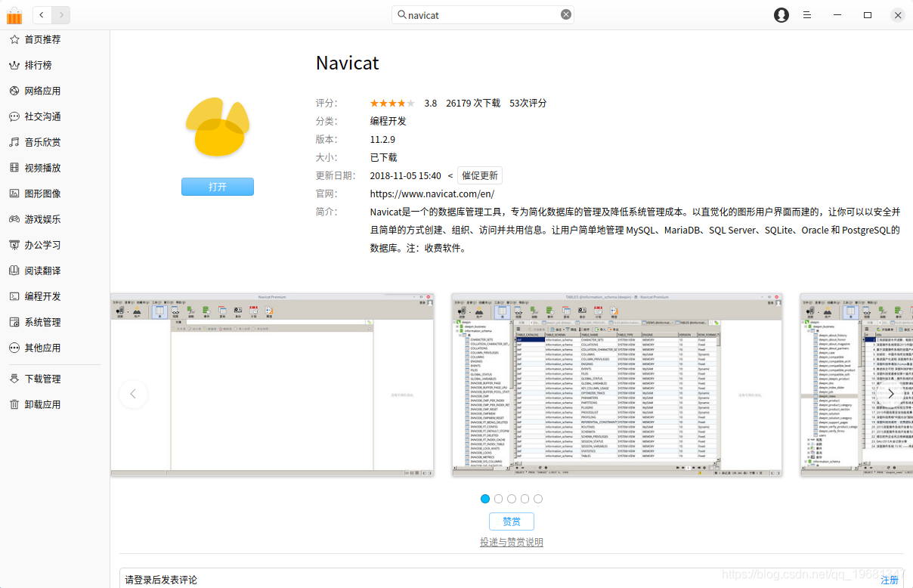Screen dimensions: 913x588
Task: Show next screenshot with right carousel arrow
Action: point(891,394)
